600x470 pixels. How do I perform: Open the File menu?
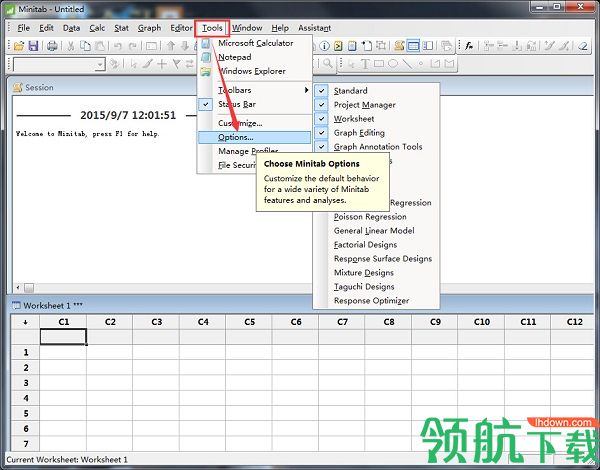pos(23,28)
